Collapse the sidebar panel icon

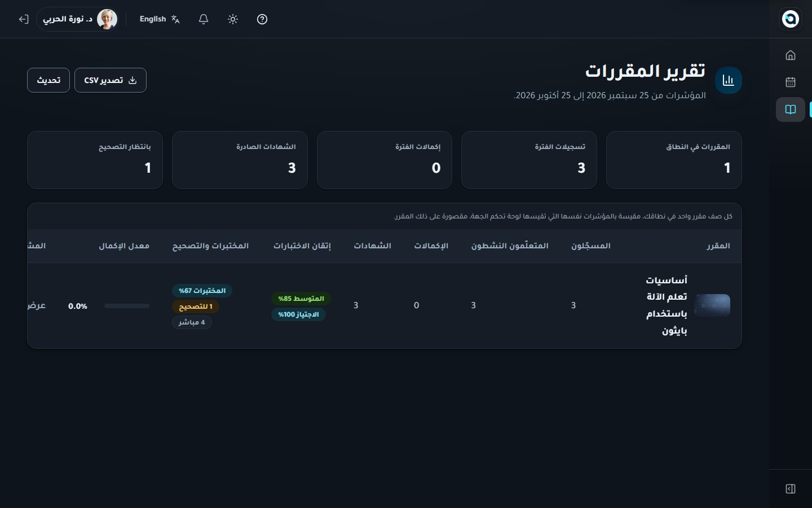791,489
